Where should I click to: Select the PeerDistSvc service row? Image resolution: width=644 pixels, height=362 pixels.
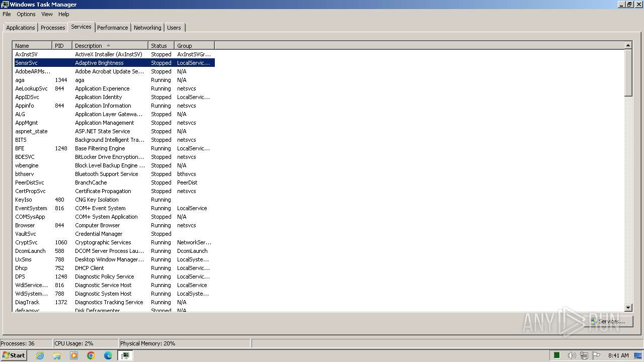pos(114,183)
